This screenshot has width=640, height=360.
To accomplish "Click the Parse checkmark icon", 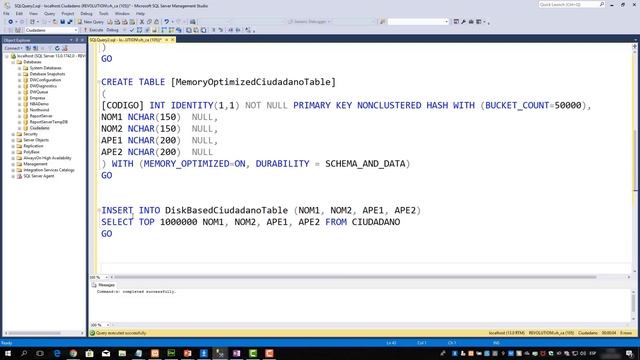I will [131, 30].
